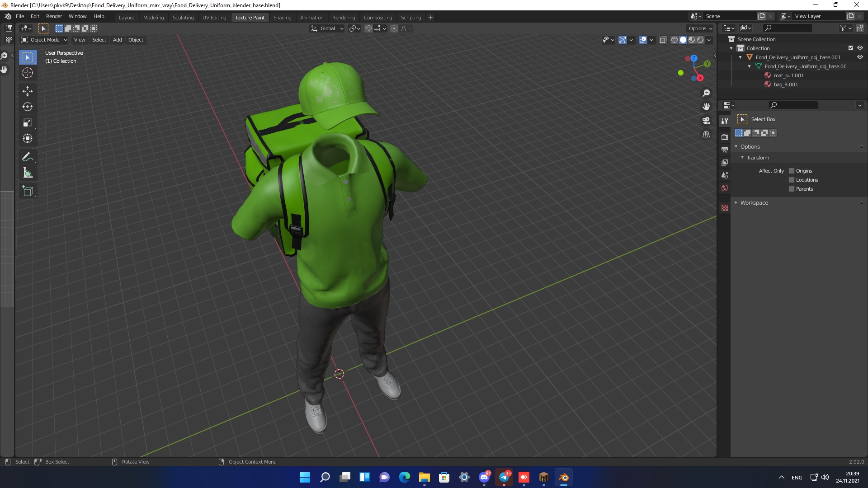Hide Collection with its eye icon
This screenshot has width=868, height=488.
coord(860,48)
